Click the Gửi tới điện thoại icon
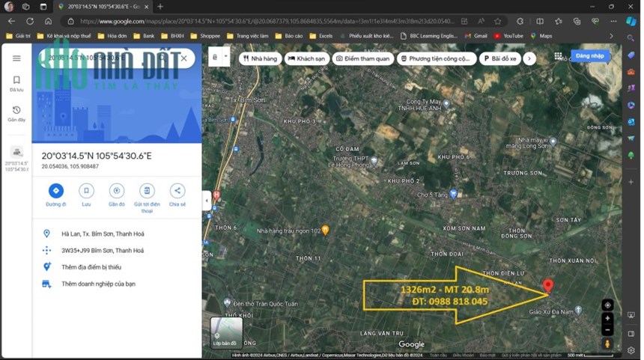The width and height of the screenshot is (644, 360). (147, 191)
